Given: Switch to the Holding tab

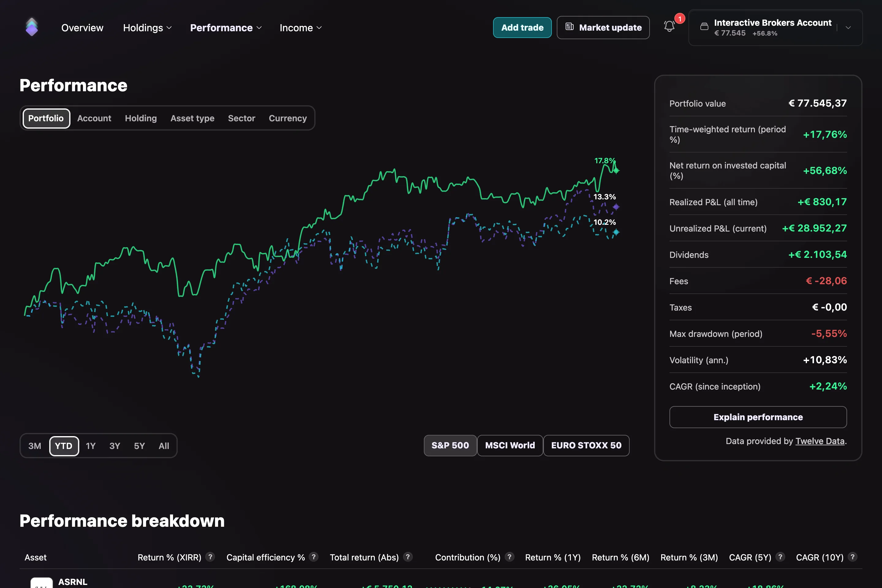Looking at the screenshot, I should tap(141, 118).
